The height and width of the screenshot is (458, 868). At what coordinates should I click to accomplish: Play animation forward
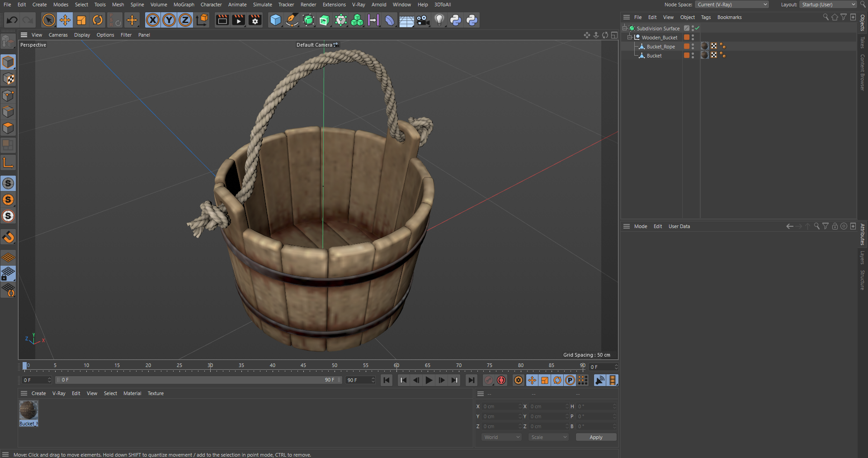pos(429,380)
